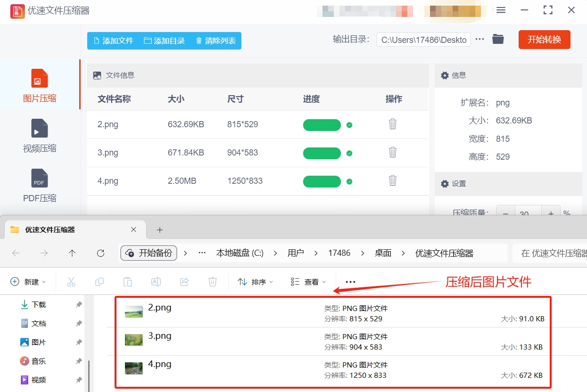
Task: Navigate to the 用户 breadcrumb
Action: [x=296, y=253]
